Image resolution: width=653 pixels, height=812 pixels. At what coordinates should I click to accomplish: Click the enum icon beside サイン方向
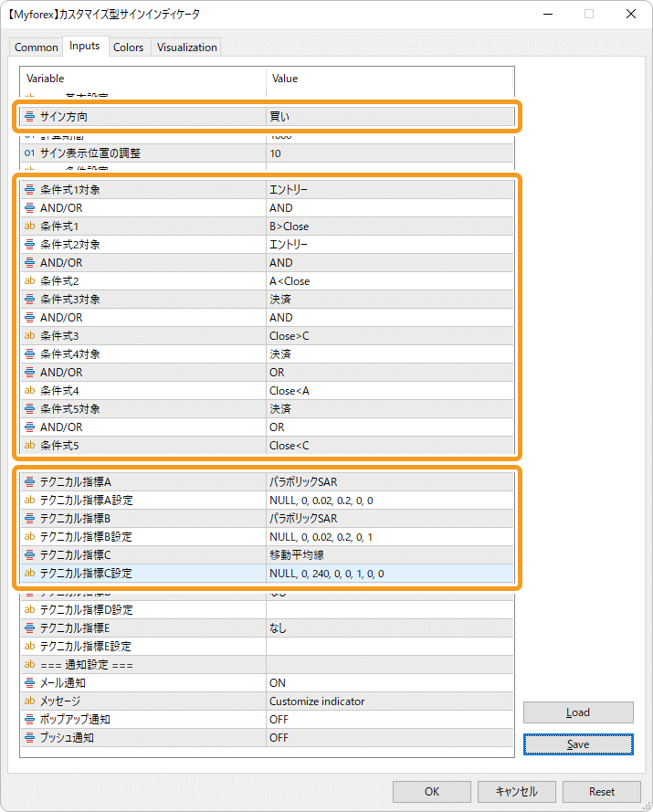point(29,117)
